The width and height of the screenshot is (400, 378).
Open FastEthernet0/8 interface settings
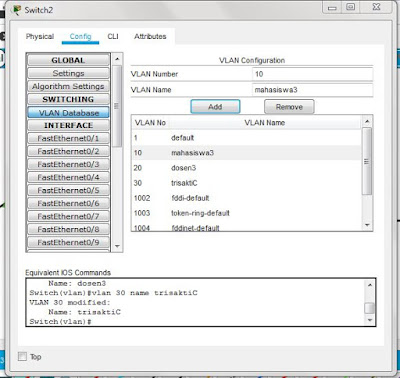tap(68, 229)
